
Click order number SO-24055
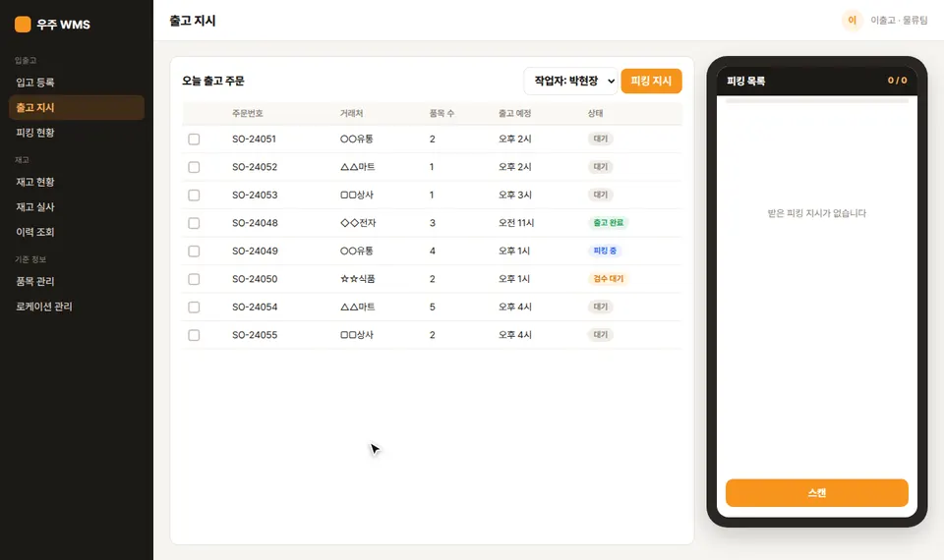255,335
